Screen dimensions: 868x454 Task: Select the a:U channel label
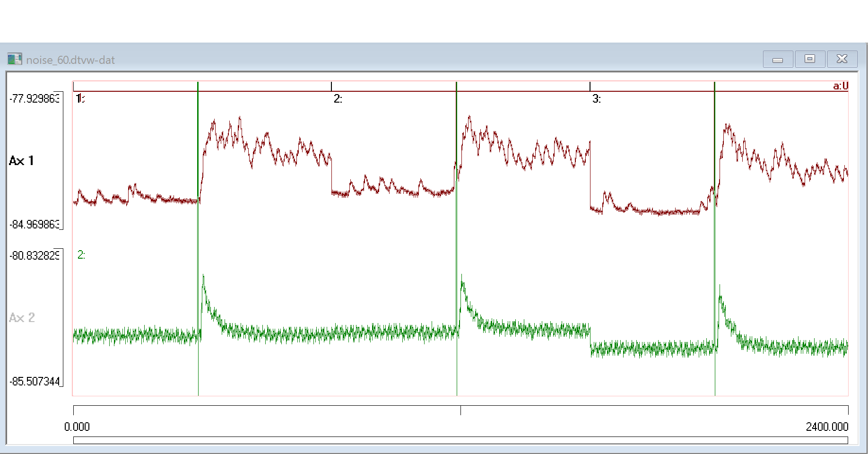tap(841, 86)
